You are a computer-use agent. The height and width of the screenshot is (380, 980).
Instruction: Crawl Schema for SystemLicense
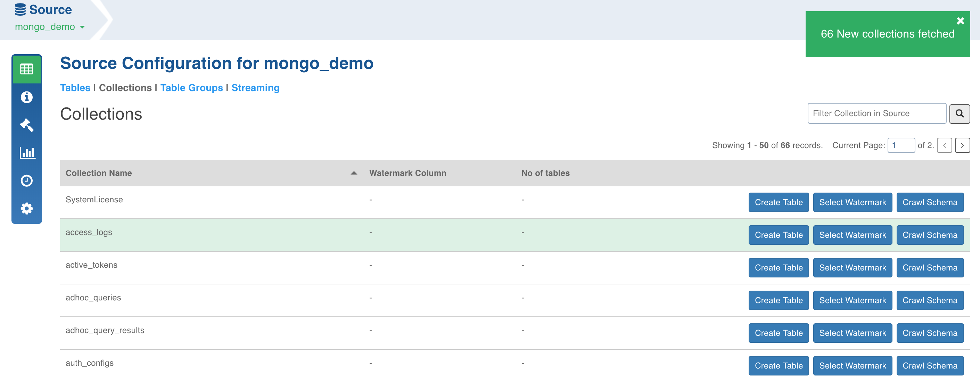930,203
